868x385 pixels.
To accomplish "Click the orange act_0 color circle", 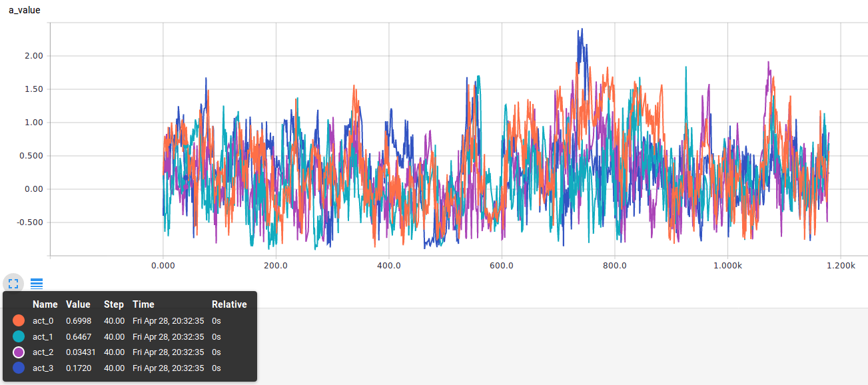I will (19, 320).
